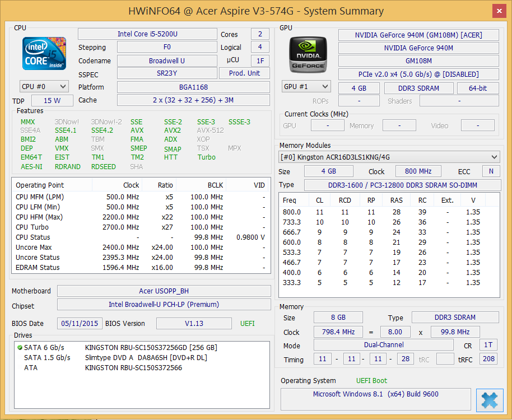The width and height of the screenshot is (512, 420).
Task: Click the ECC value N
Action: tap(491, 171)
